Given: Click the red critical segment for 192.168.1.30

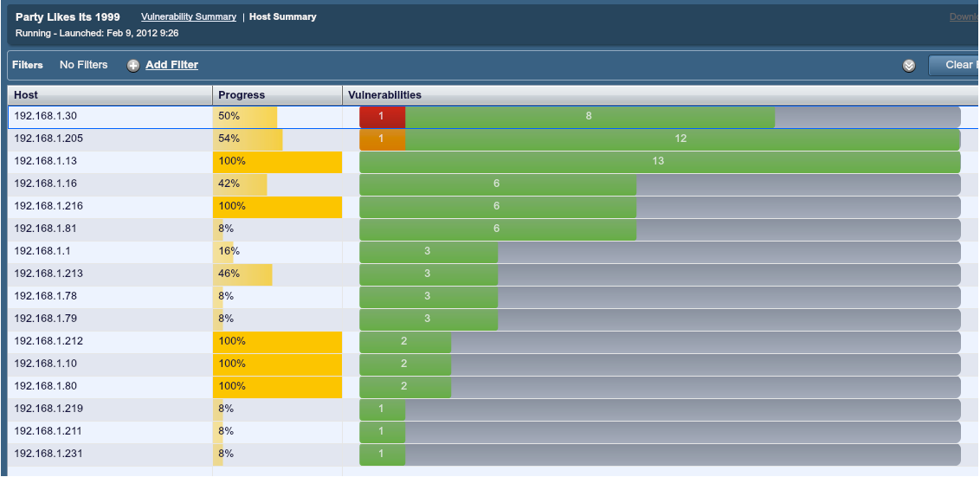Looking at the screenshot, I should click(x=382, y=117).
